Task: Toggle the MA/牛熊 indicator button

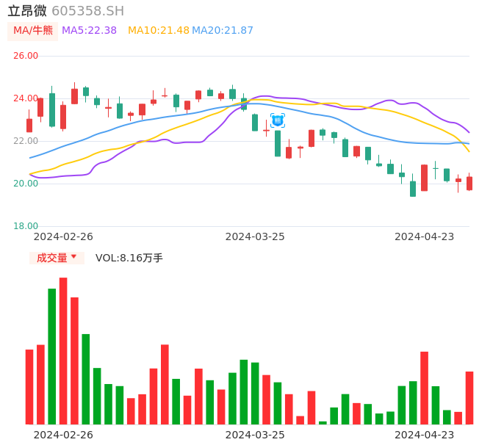Action: tap(33, 30)
